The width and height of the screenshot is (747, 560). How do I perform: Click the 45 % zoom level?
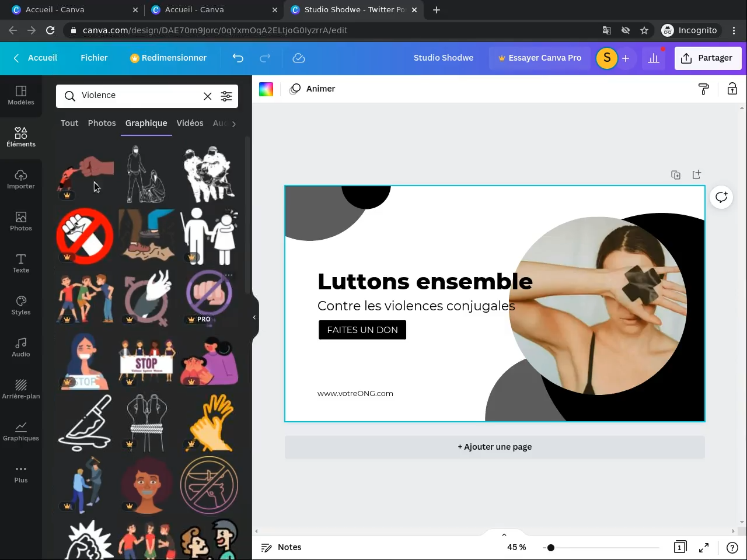(x=516, y=547)
